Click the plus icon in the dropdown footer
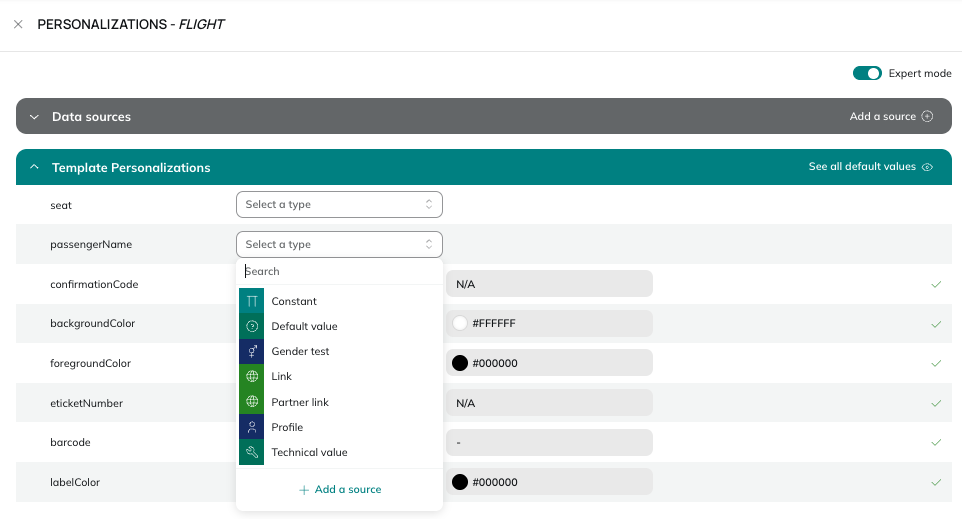The width and height of the screenshot is (962, 519). point(304,490)
